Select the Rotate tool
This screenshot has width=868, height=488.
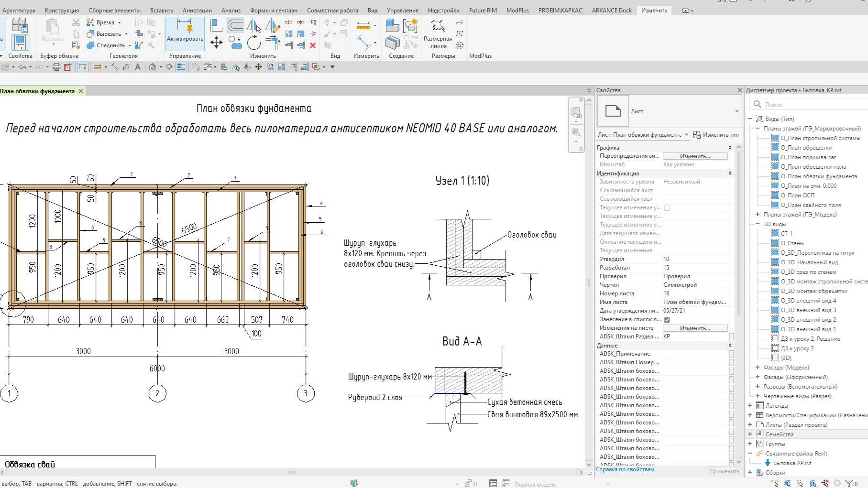253,42
